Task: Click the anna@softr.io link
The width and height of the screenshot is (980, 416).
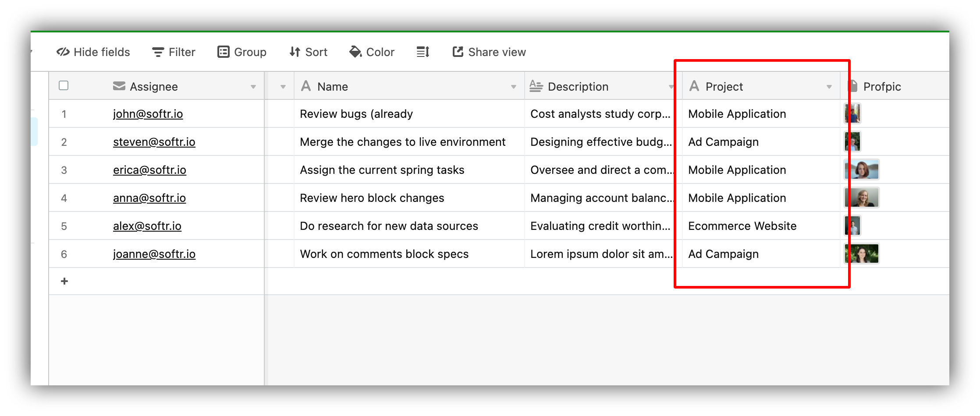Action: click(149, 197)
